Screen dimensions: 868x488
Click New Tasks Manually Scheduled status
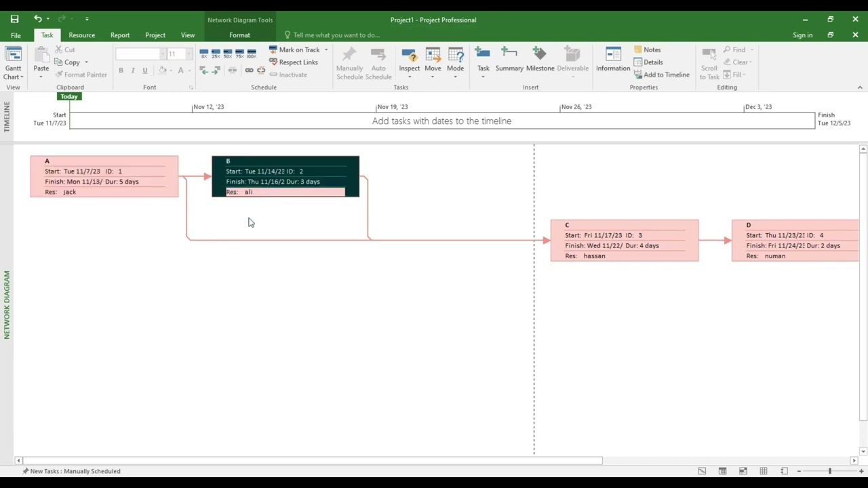coord(71,471)
